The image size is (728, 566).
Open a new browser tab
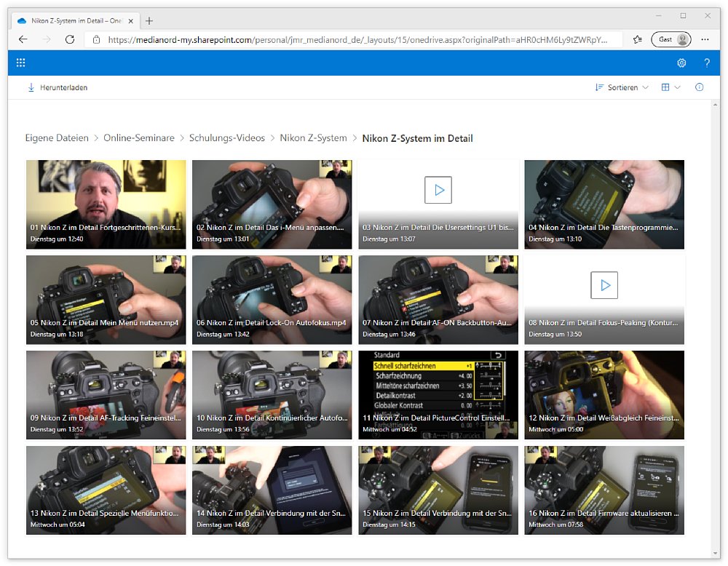coord(149,21)
